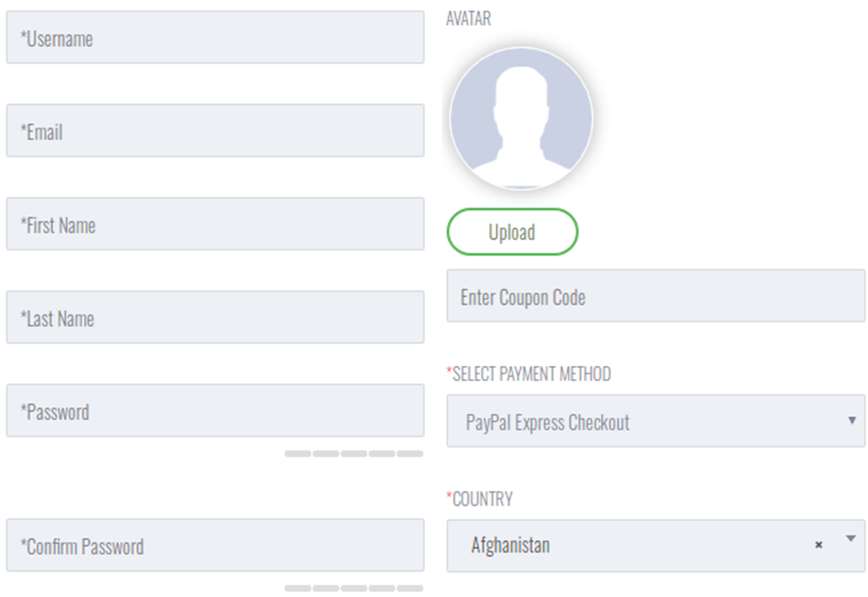Click the country dropdown arrow
Image resolution: width=868 pixels, height=597 pixels.
coord(851,538)
